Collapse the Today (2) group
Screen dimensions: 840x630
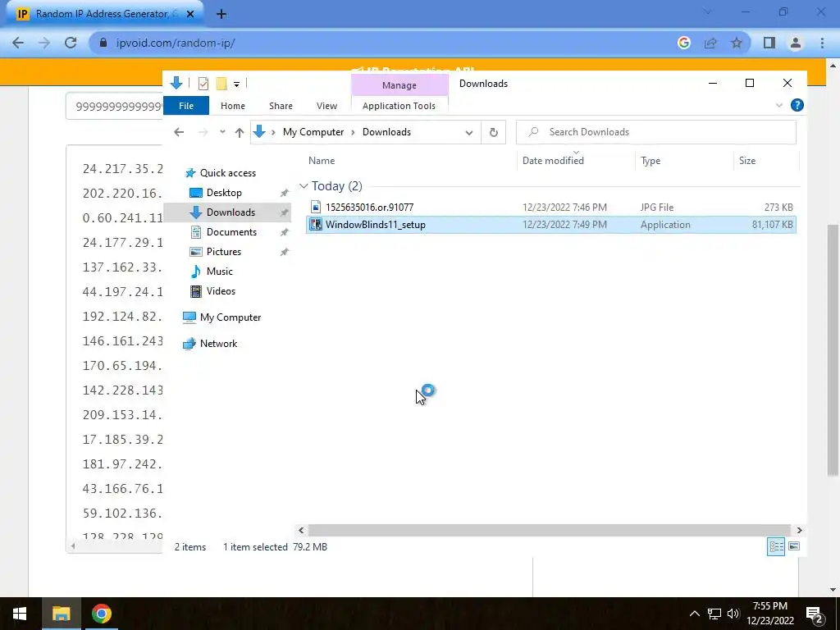304,186
